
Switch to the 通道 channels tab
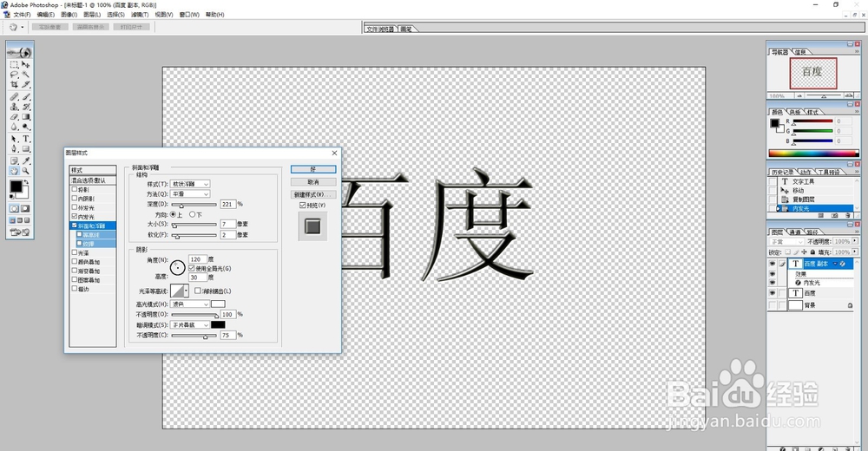coord(795,232)
